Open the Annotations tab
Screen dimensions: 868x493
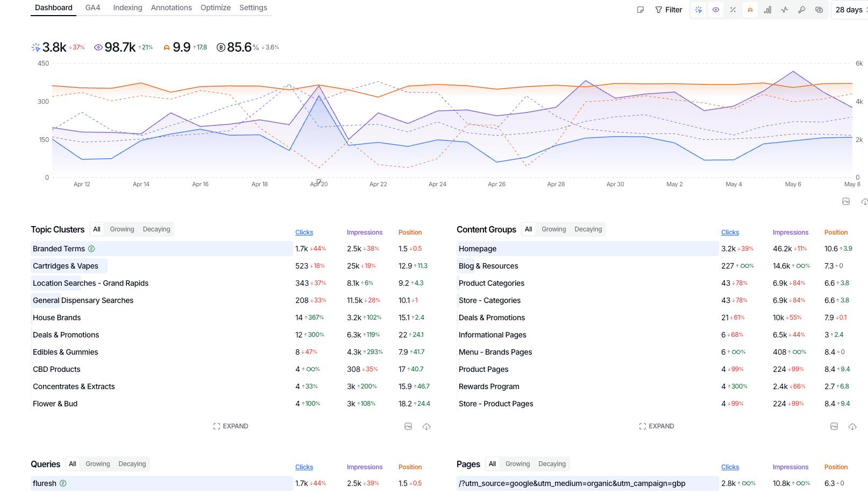point(171,8)
